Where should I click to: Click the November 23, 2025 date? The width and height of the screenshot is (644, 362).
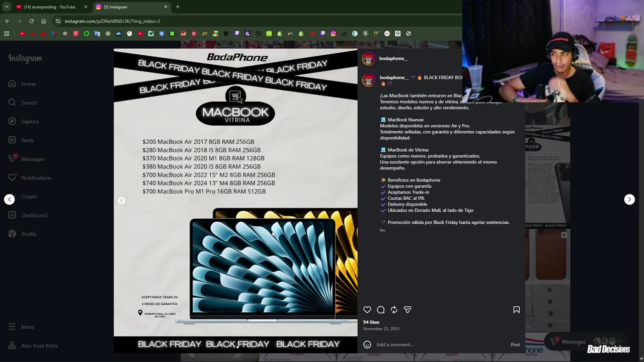[x=381, y=329]
